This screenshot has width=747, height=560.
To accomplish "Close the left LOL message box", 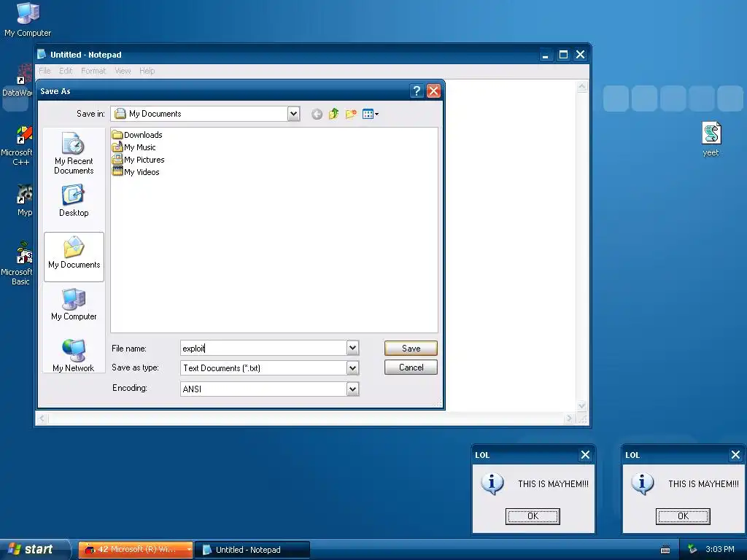I will click(x=585, y=455).
